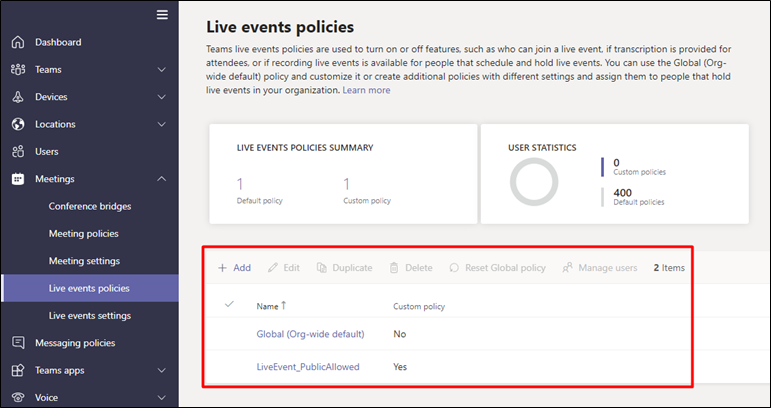The image size is (771, 408).
Task: Click the trash icon beside Delete
Action: [x=394, y=268]
